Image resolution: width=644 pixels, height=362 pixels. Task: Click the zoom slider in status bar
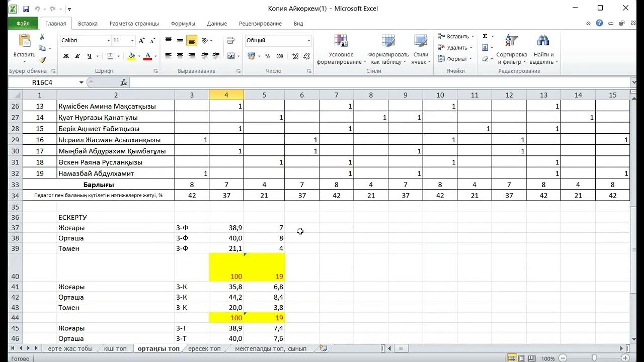click(594, 358)
